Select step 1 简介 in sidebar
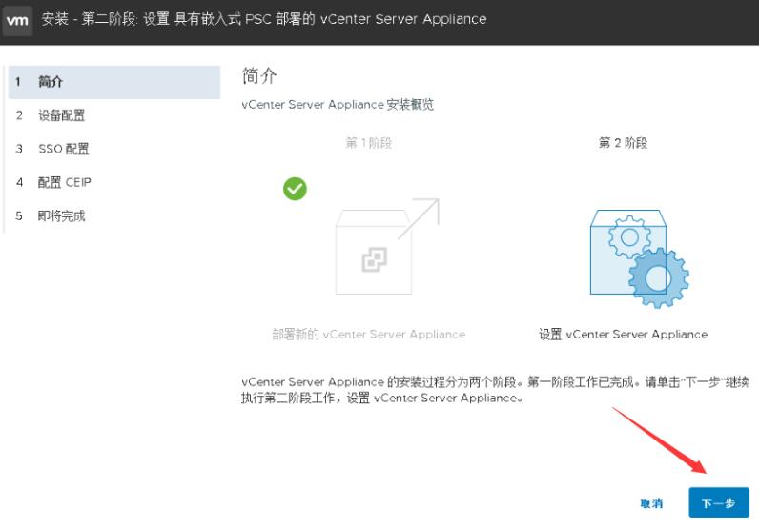The image size is (759, 532). [x=114, y=82]
